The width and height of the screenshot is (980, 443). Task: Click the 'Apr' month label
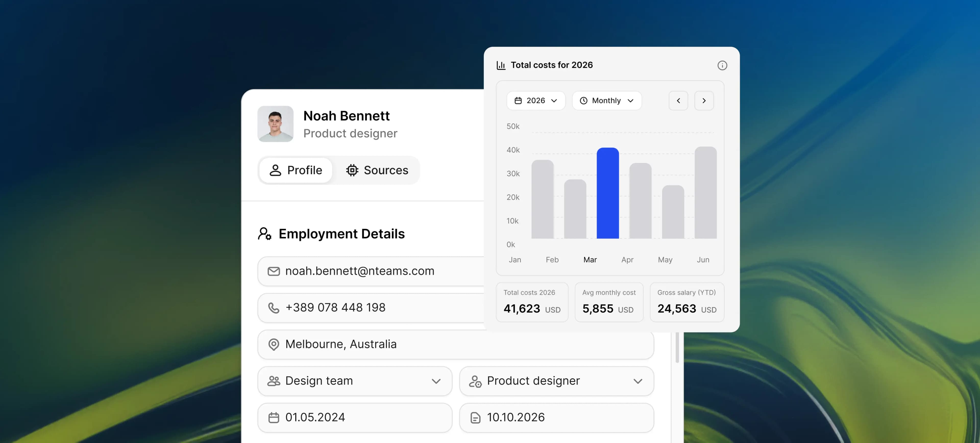(627, 260)
